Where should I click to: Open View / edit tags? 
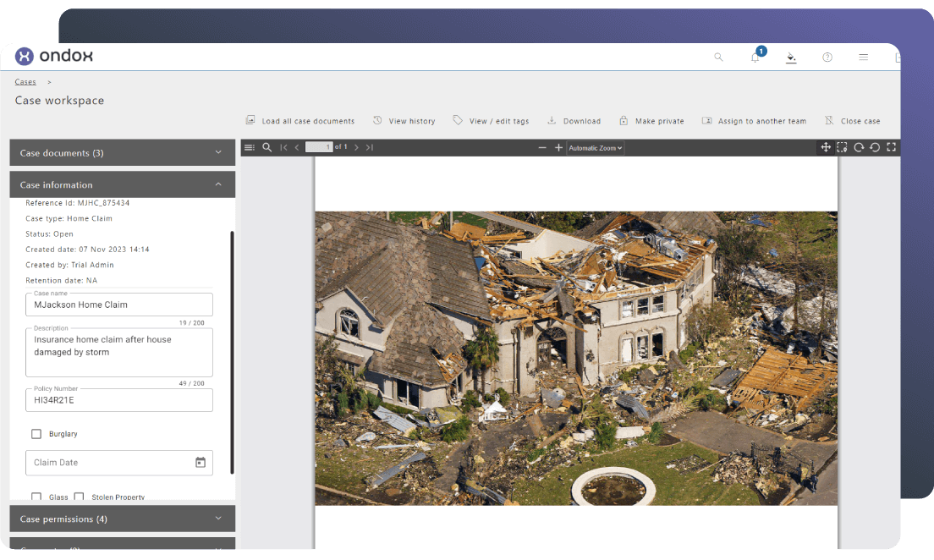[x=491, y=121]
